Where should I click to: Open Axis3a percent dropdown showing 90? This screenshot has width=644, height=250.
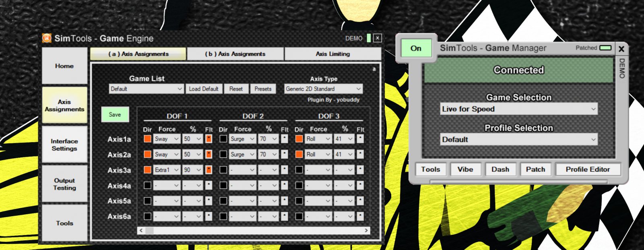(192, 170)
